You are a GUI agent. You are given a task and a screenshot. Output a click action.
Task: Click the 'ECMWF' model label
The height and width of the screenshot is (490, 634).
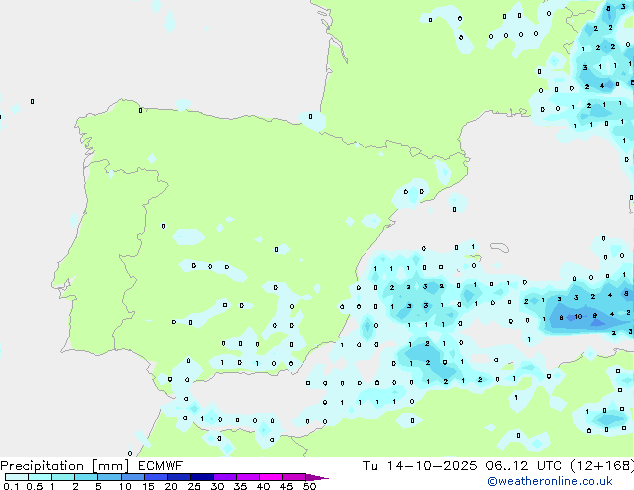tap(160, 466)
